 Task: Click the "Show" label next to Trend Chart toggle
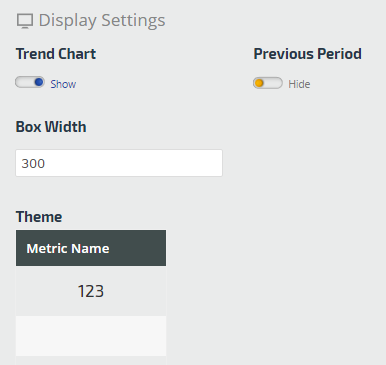coord(63,84)
